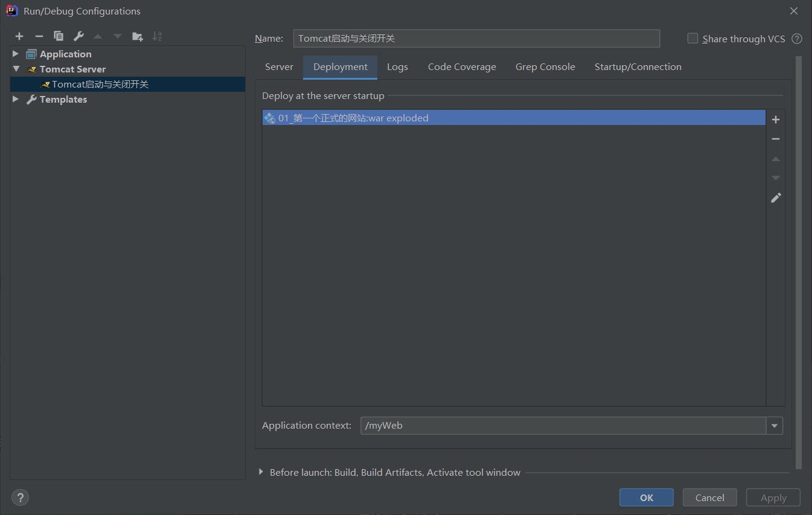The height and width of the screenshot is (515, 812).
Task: Click the right-side vertical scrollbar
Action: click(799, 263)
